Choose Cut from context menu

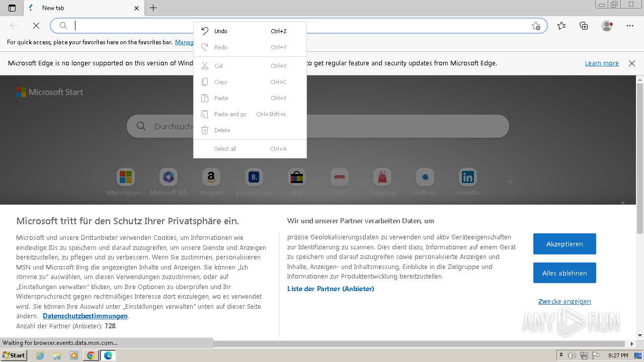pyautogui.click(x=250, y=66)
